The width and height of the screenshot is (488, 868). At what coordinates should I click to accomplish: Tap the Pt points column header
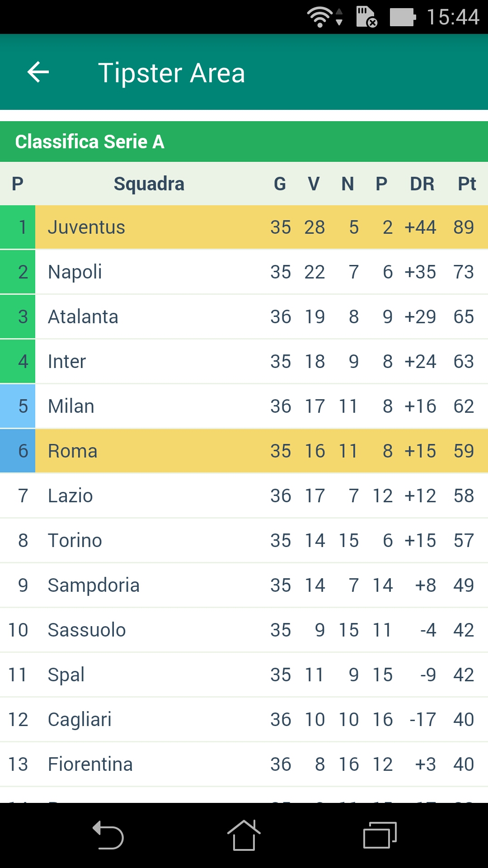pyautogui.click(x=467, y=184)
